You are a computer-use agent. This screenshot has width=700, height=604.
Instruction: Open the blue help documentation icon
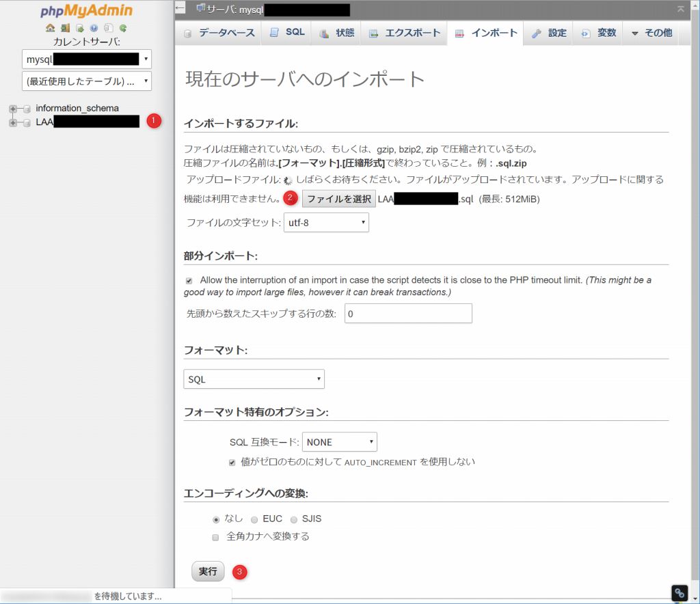pyautogui.click(x=94, y=28)
